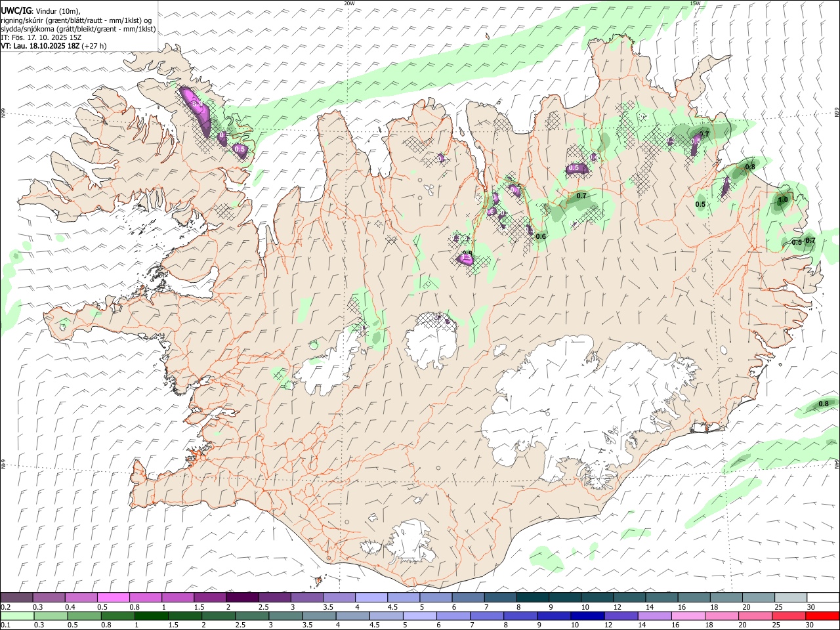Click the red swatch ending the rain legend
The height and width of the screenshot is (630, 840).
[822, 616]
